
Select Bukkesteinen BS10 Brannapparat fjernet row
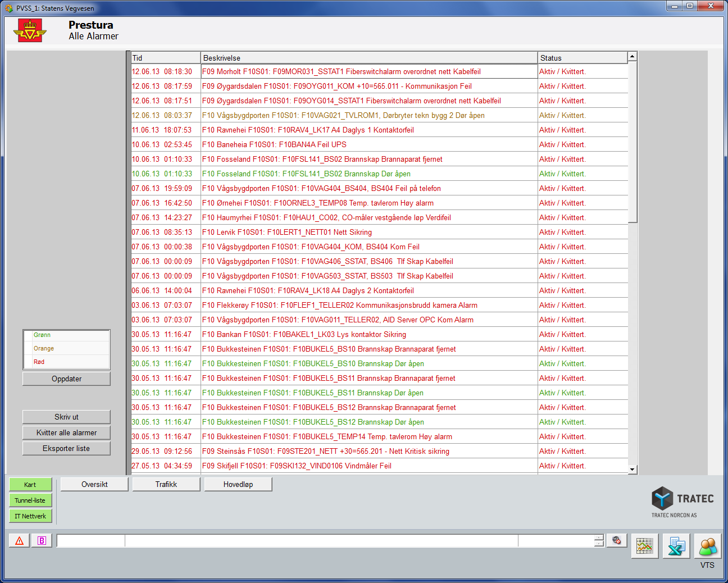tap(379, 349)
